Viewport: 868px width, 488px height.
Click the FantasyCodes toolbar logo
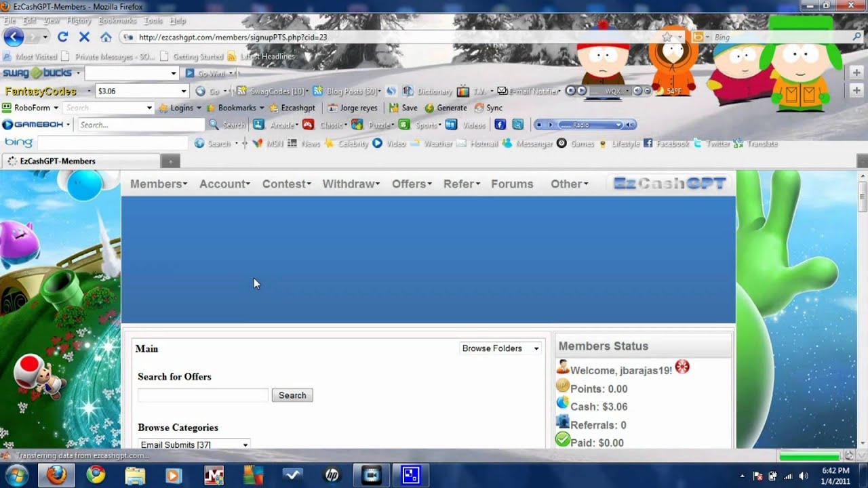41,91
